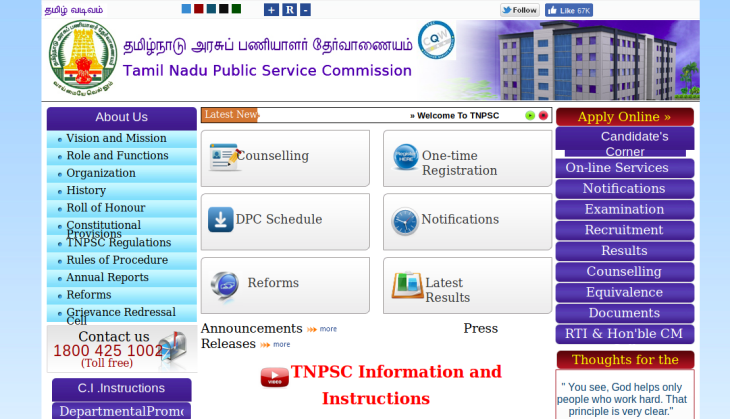
Task: Open Equivalence menu item
Action: tap(625, 293)
